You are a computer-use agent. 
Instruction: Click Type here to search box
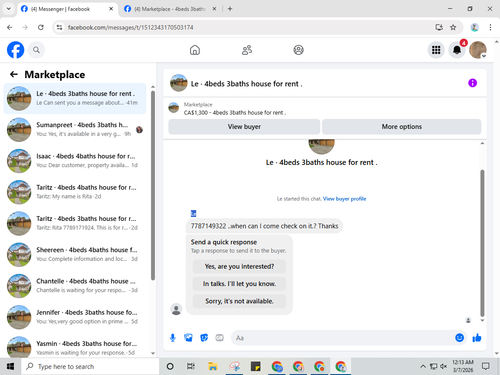point(90,367)
